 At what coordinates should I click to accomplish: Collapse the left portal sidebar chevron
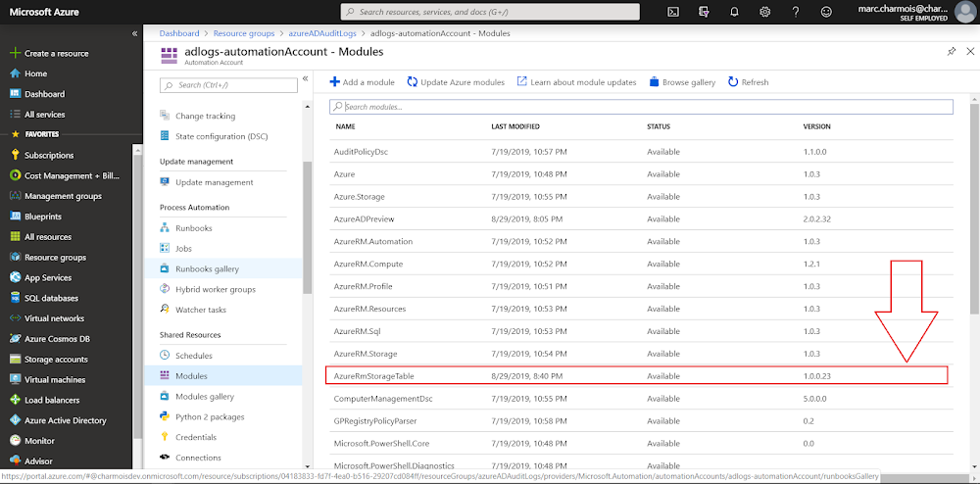point(134,33)
